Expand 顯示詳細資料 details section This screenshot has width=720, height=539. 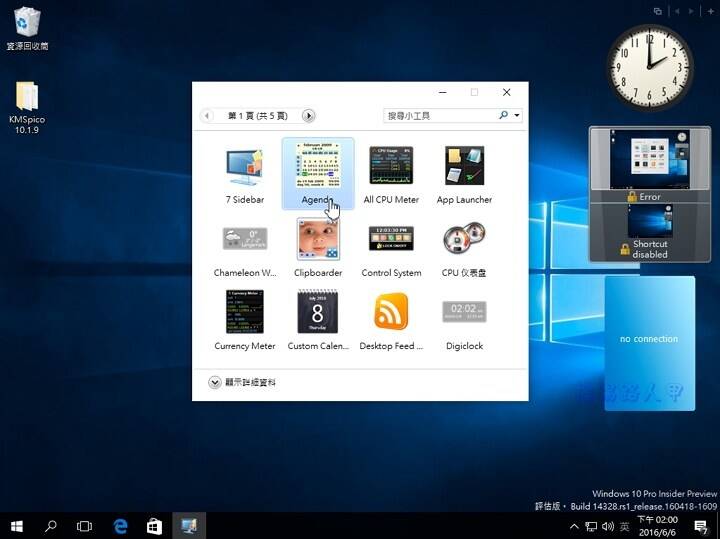242,382
